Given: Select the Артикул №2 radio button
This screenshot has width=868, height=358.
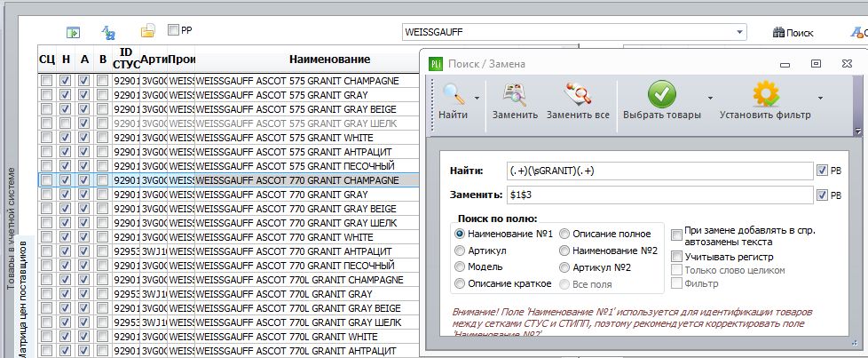Looking at the screenshot, I should pyautogui.click(x=564, y=267).
